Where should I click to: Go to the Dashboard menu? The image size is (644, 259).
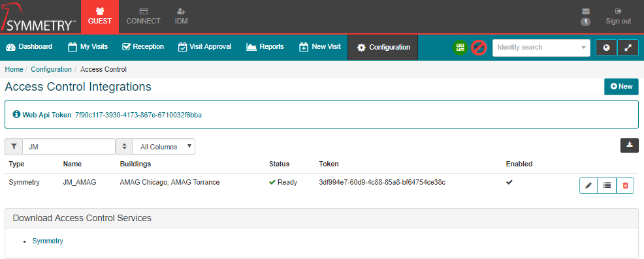[x=29, y=47]
